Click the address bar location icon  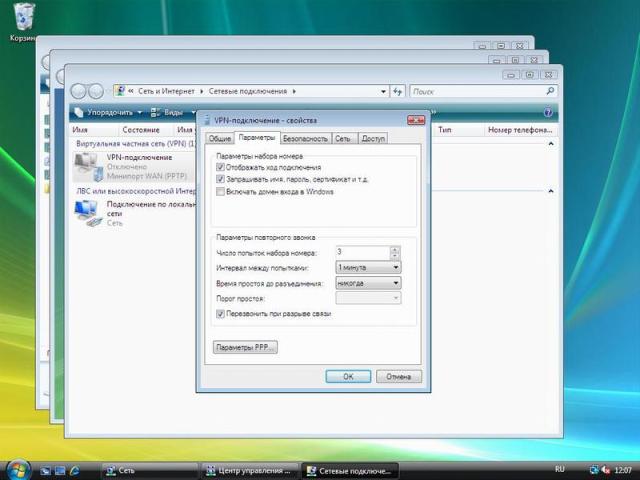(119, 91)
